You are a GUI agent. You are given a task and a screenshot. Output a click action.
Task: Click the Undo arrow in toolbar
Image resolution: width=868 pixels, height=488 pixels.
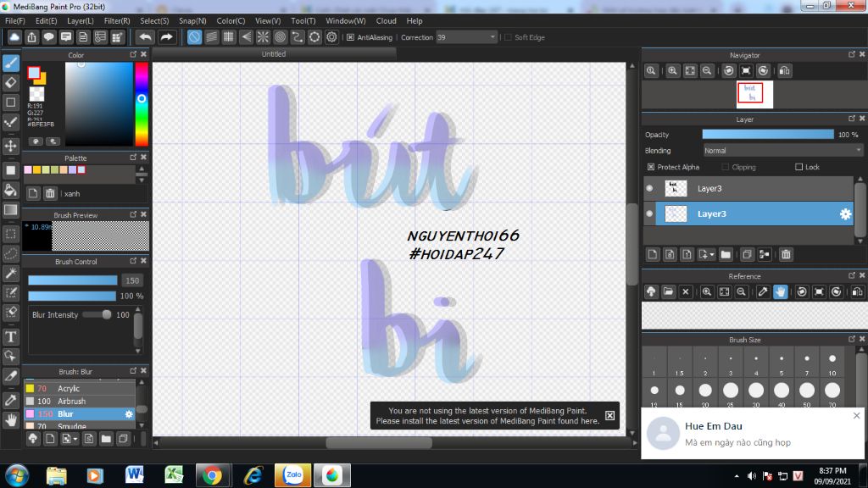pyautogui.click(x=145, y=37)
